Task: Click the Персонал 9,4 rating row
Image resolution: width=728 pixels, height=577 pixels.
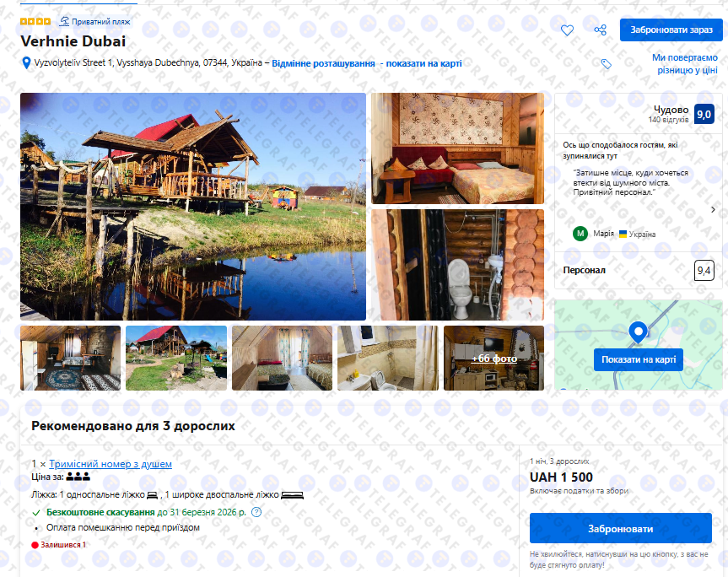Action: click(638, 270)
